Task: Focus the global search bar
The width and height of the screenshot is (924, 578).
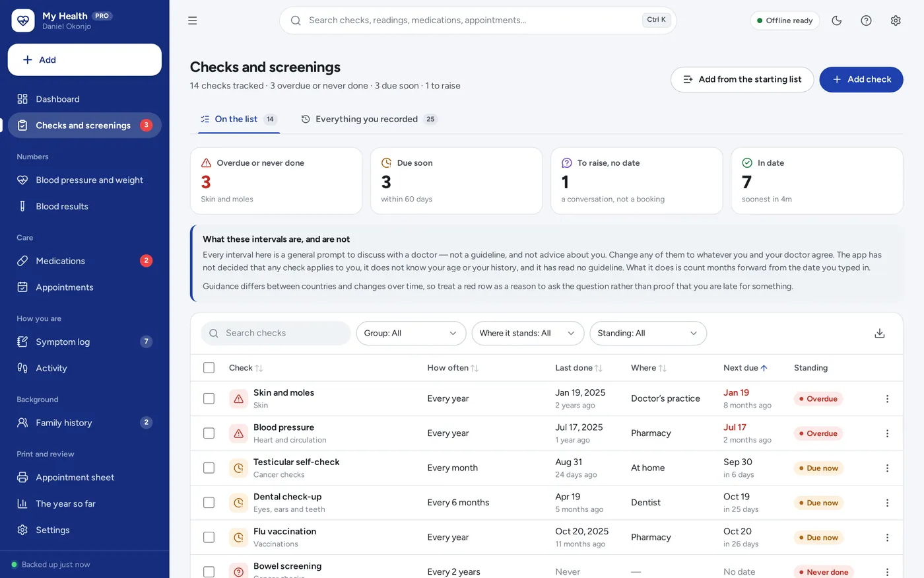Action: [x=478, y=20]
